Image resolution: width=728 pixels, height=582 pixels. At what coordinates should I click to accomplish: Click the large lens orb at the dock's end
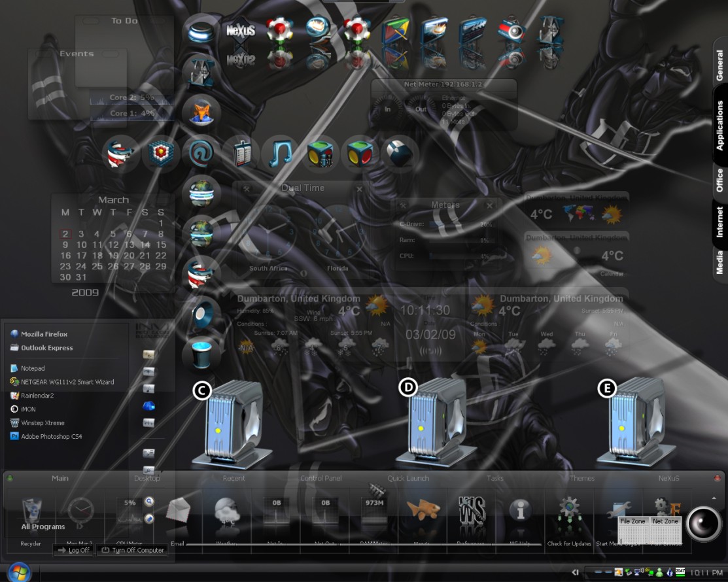703,524
